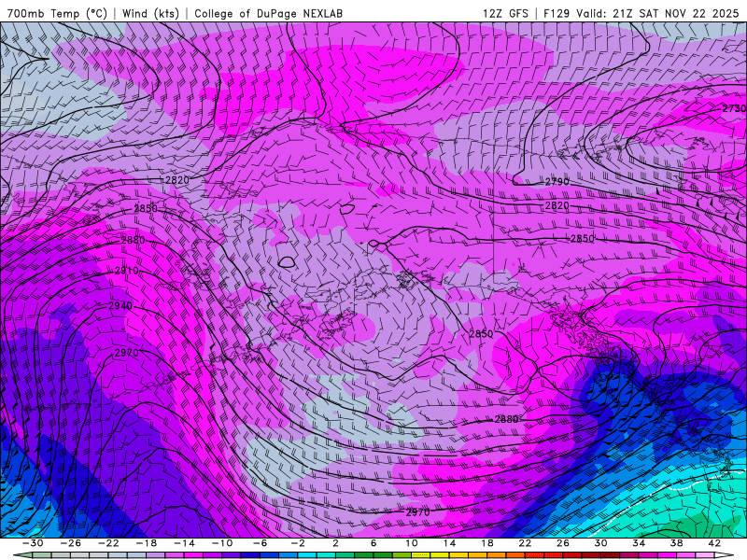
Task: Select the 30 color scale label
Action: click(x=600, y=543)
